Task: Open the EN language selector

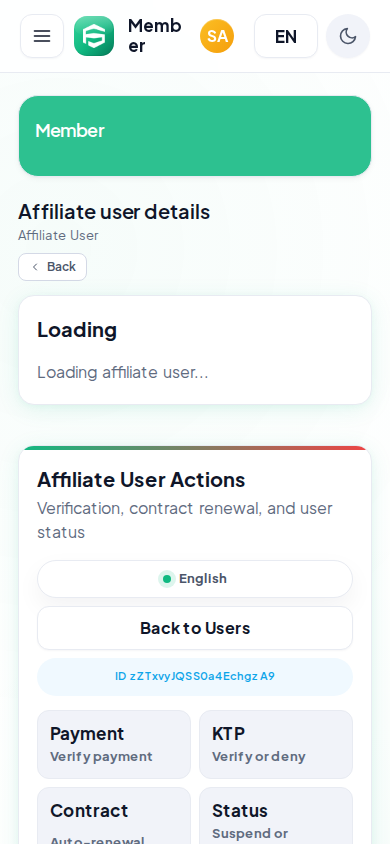Action: pyautogui.click(x=286, y=36)
